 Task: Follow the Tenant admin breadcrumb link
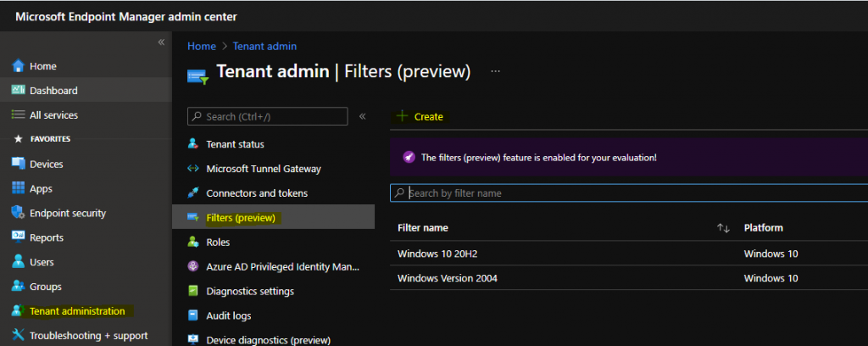(x=264, y=46)
